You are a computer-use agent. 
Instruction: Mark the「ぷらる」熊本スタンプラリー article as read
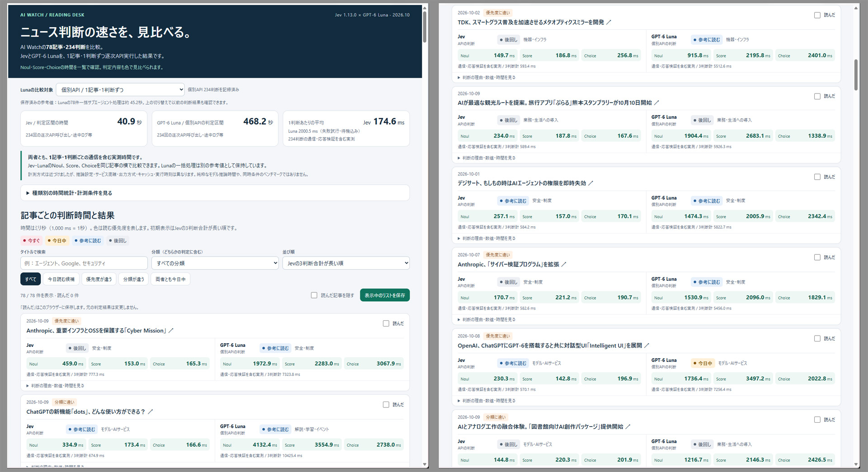[817, 96]
